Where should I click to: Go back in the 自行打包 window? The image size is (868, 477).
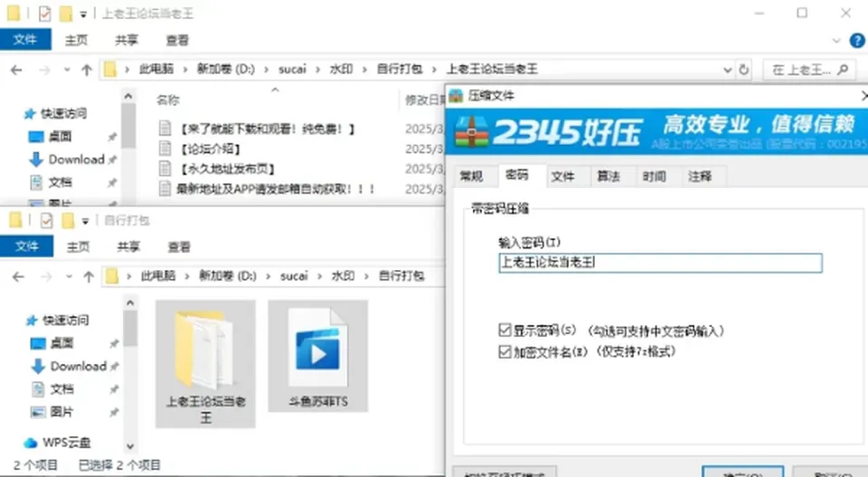[x=18, y=276]
